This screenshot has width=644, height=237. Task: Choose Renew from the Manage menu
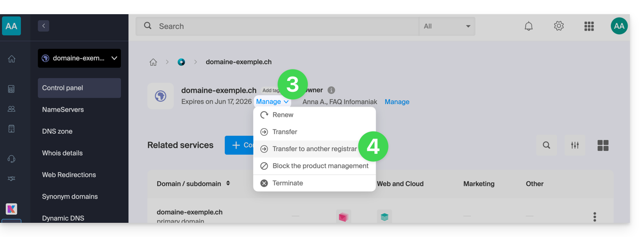pos(283,115)
